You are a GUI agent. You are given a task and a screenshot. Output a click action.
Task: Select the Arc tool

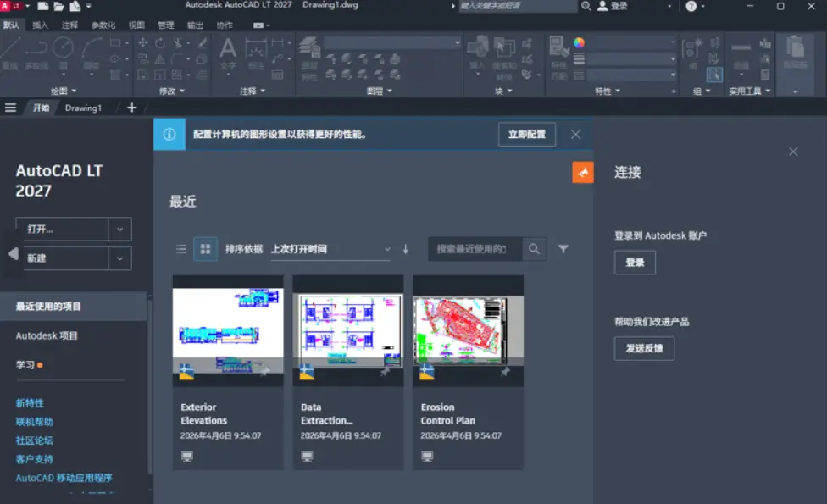point(92,53)
